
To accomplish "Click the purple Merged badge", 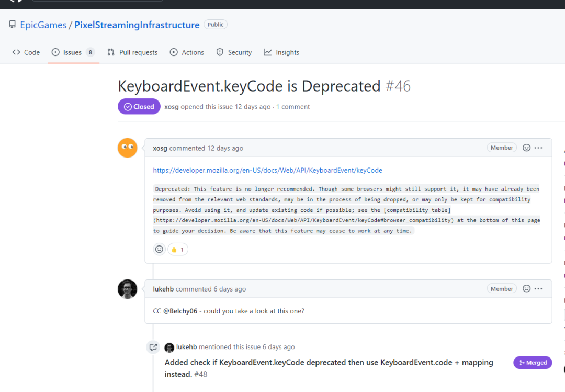I will coord(533,363).
